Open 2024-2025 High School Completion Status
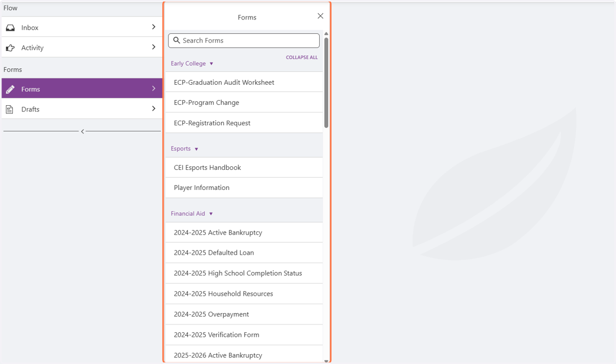616x364 pixels. point(244,273)
